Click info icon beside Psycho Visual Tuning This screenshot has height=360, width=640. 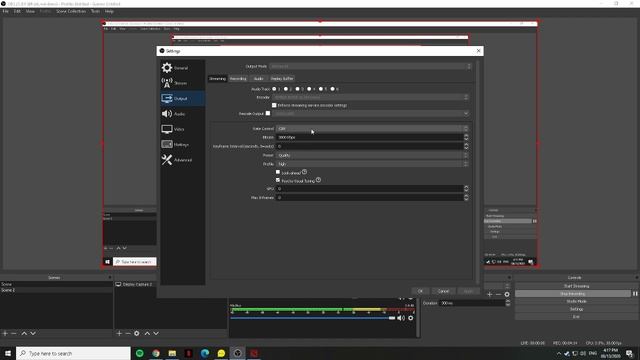318,180
